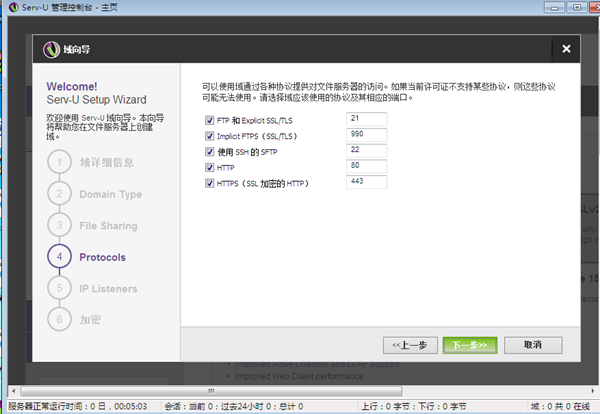The image size is (600, 414).
Task: Disable the HTTP protocol checkbox
Action: (x=209, y=168)
